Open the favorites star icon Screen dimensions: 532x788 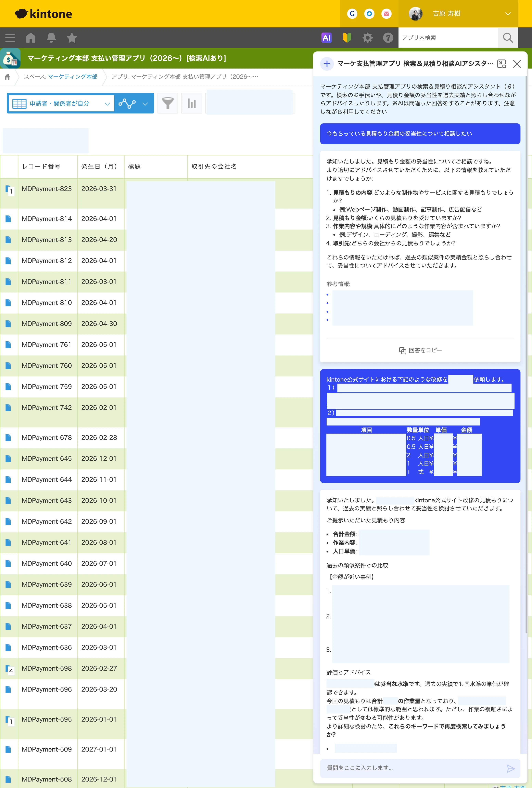click(72, 38)
